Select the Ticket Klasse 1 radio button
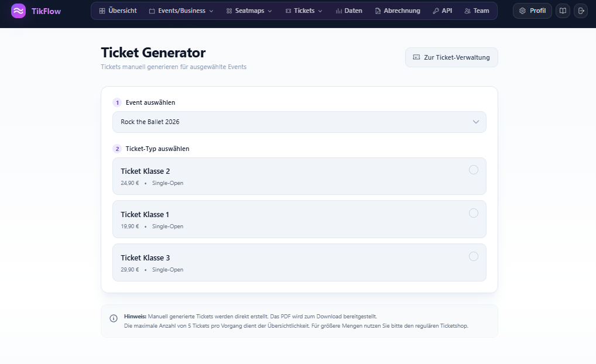The height and width of the screenshot is (364, 596). [473, 213]
